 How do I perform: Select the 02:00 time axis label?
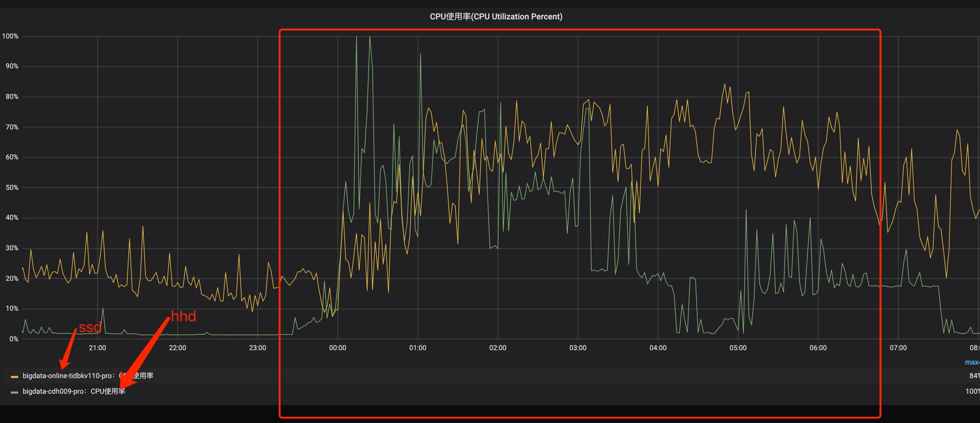click(498, 348)
